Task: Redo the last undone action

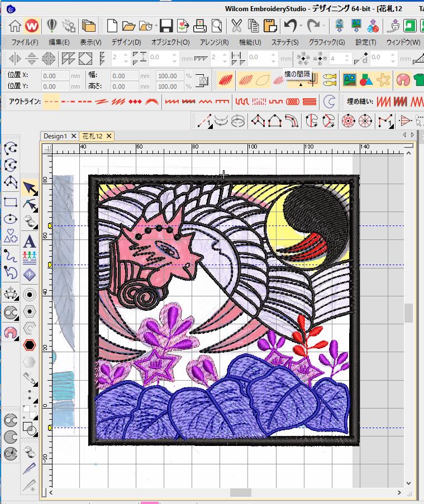Action: pos(313,26)
